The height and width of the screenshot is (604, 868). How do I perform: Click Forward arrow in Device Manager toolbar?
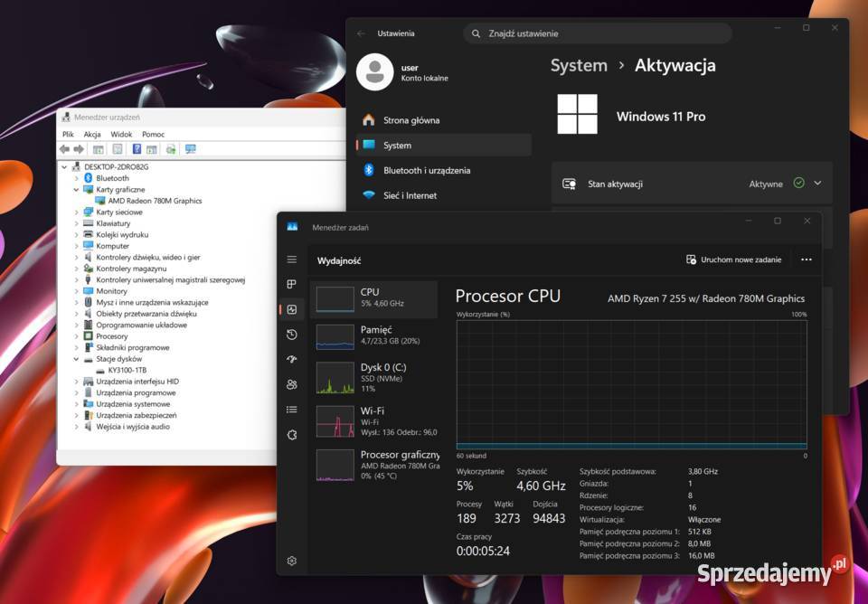click(79, 149)
